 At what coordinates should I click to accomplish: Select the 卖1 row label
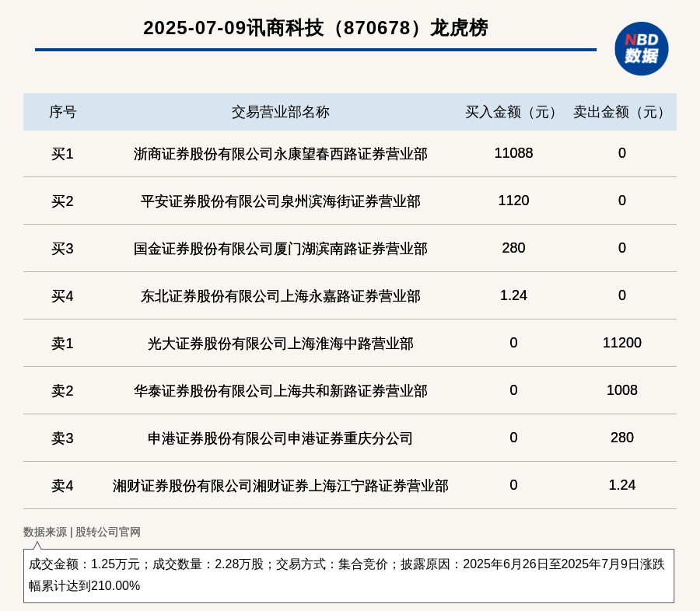(62, 344)
